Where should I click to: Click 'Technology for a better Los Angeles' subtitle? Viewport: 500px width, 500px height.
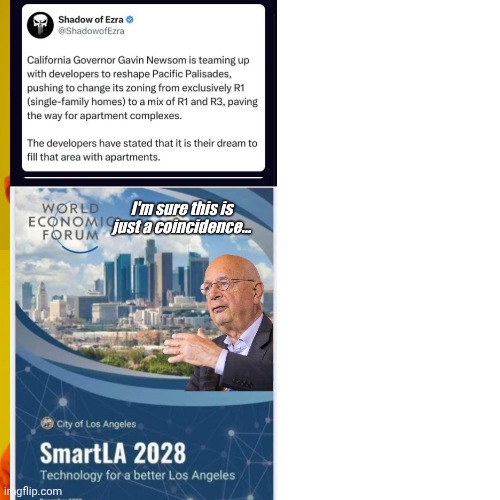pyautogui.click(x=138, y=475)
